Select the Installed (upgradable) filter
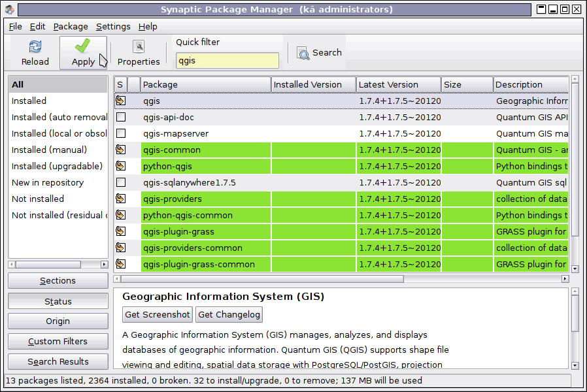587x392 pixels. (x=58, y=166)
